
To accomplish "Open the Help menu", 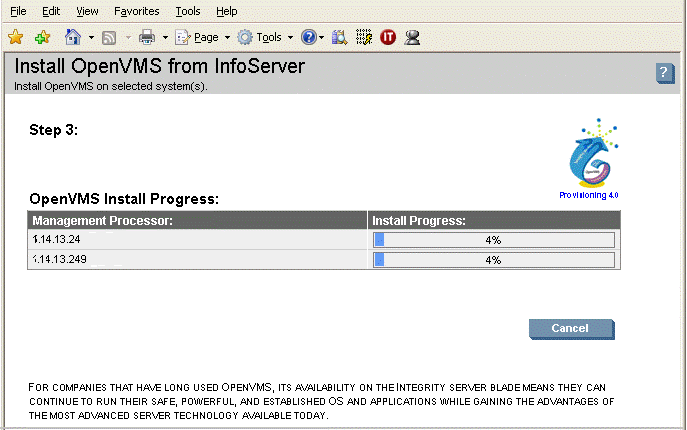I will (x=227, y=11).
